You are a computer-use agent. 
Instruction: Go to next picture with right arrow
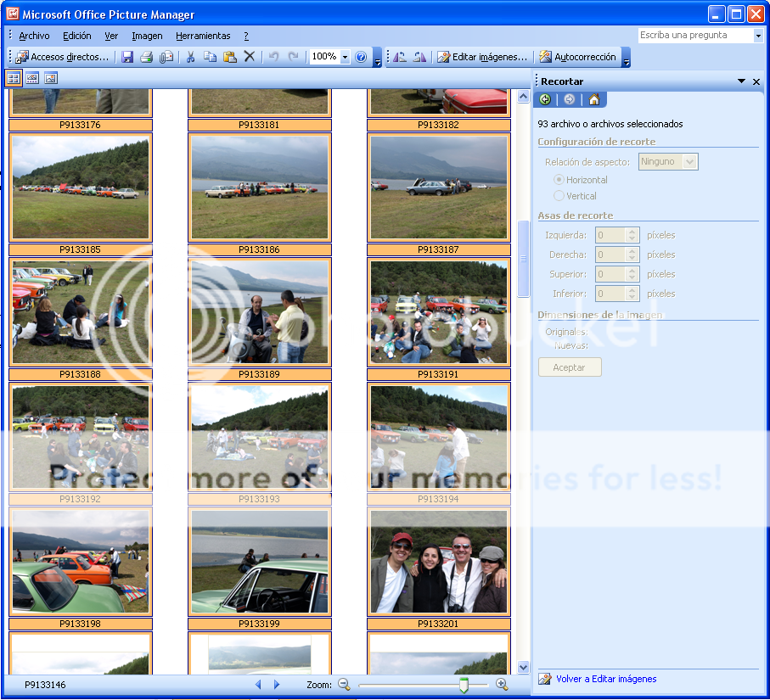(x=277, y=684)
